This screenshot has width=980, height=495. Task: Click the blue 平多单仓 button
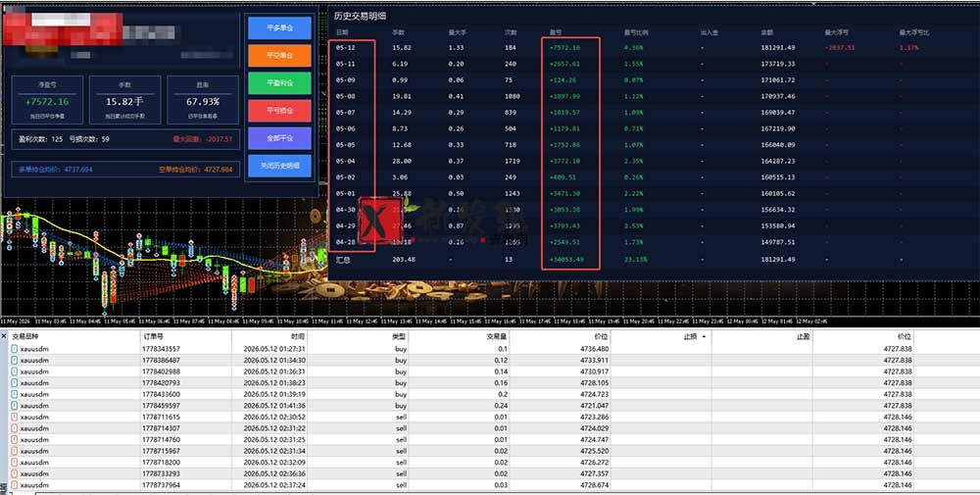pyautogui.click(x=279, y=28)
